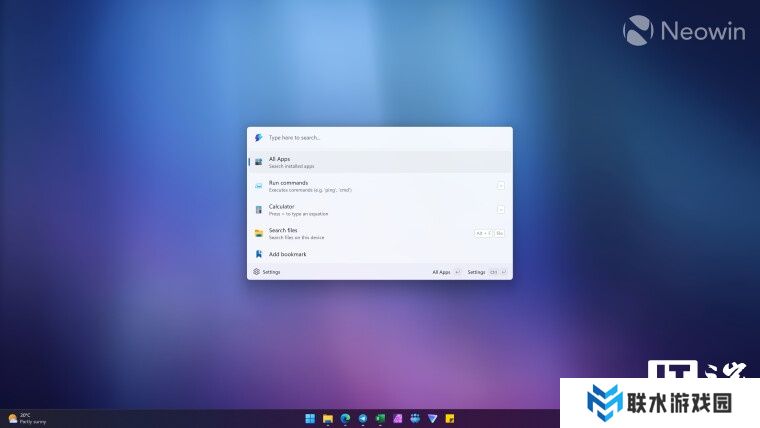
Task: Click the search box to type a query
Action: (380, 138)
